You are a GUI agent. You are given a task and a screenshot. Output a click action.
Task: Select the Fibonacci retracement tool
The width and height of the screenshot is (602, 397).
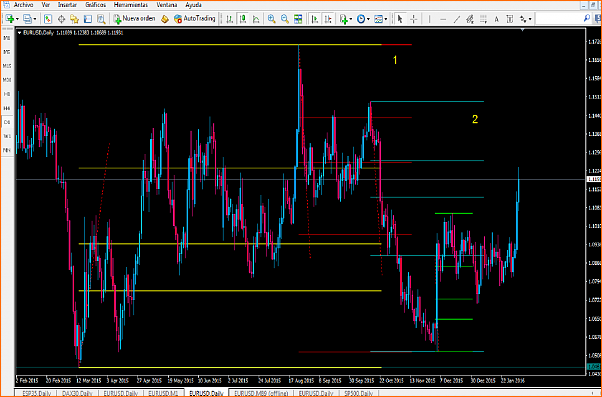click(x=483, y=19)
